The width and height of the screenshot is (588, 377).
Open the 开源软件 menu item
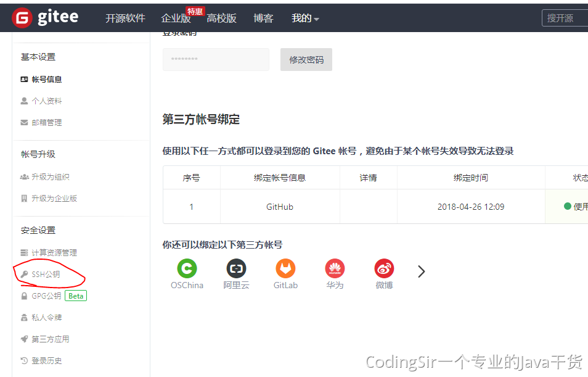[125, 18]
